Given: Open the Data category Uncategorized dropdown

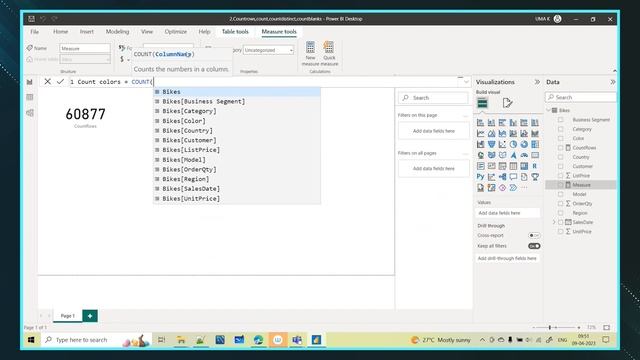Looking at the screenshot, I should coord(269,50).
